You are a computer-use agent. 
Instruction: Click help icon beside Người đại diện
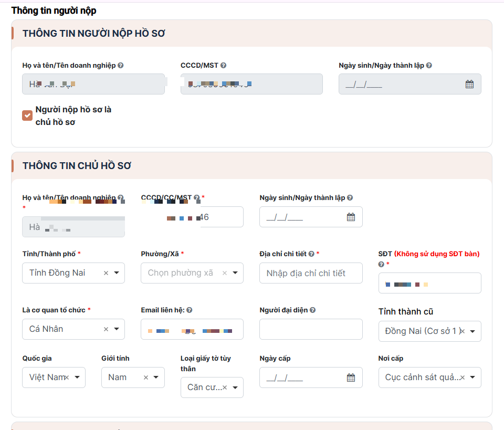click(x=312, y=310)
